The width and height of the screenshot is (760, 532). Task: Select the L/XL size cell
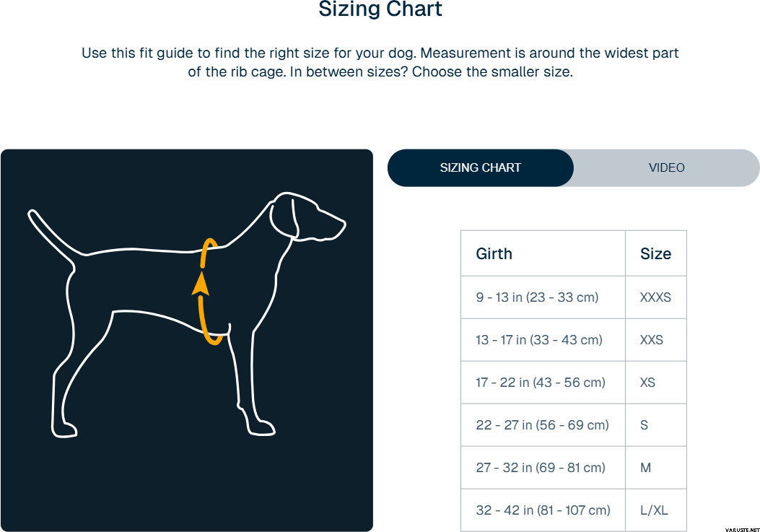[654, 510]
